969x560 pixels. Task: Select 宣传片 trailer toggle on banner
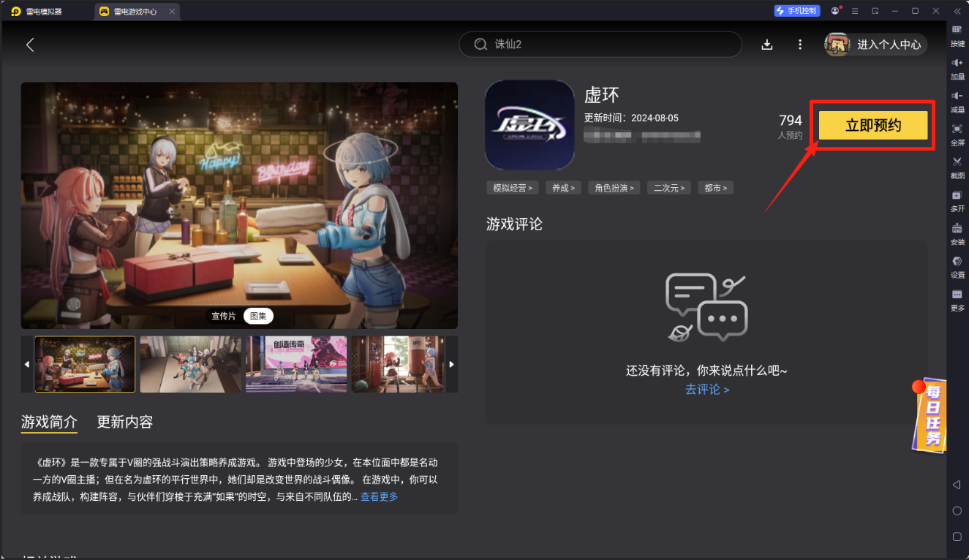(x=224, y=316)
